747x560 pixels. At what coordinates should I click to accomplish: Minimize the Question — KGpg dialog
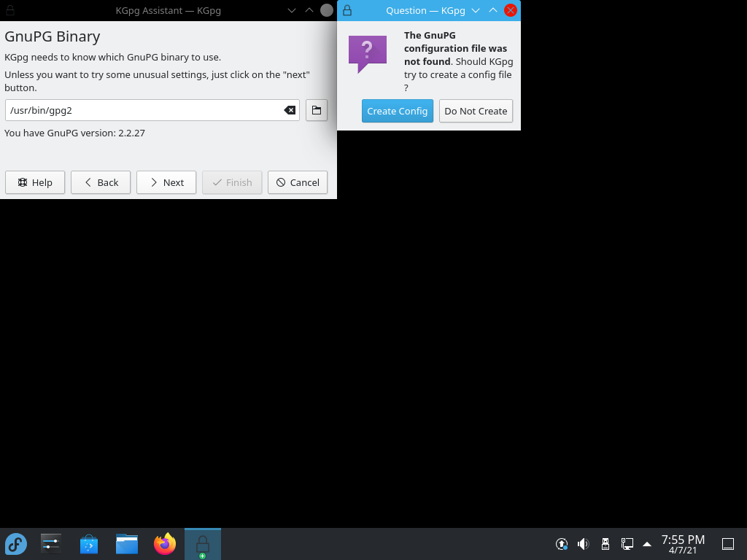point(476,10)
